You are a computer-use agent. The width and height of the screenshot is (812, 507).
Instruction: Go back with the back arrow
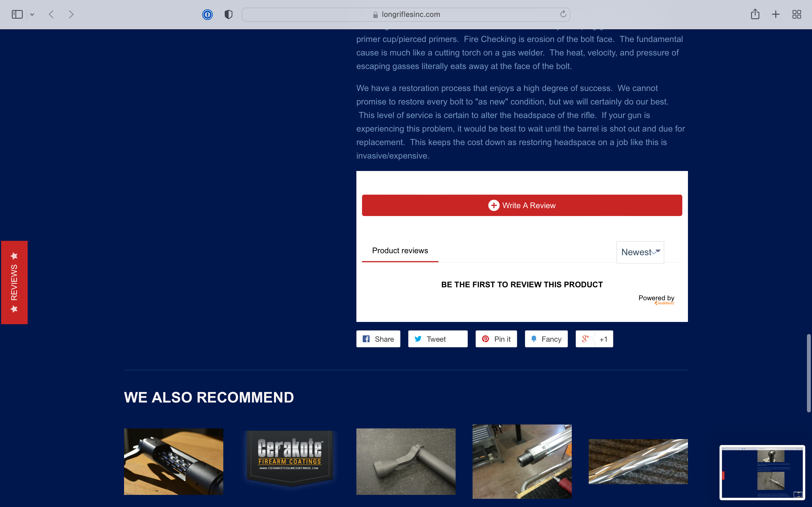(51, 14)
